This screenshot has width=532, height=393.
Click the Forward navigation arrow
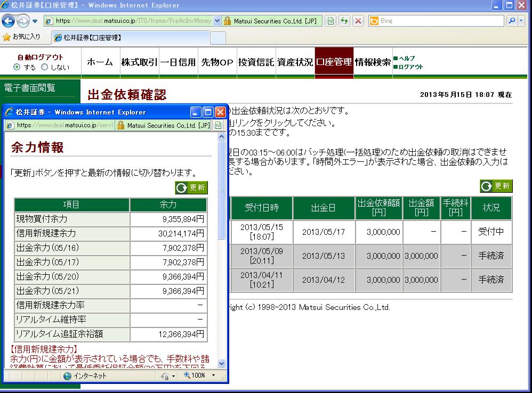tap(23, 21)
